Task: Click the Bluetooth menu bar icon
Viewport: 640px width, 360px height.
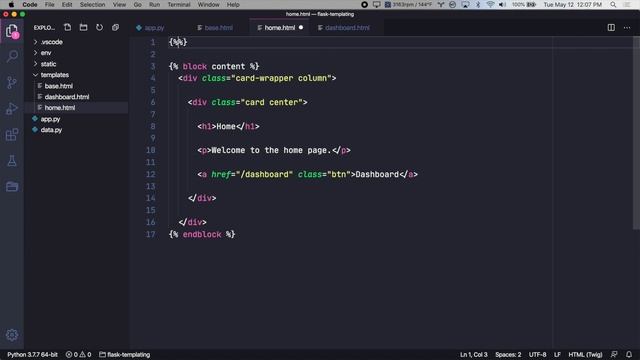Action: click(478, 5)
